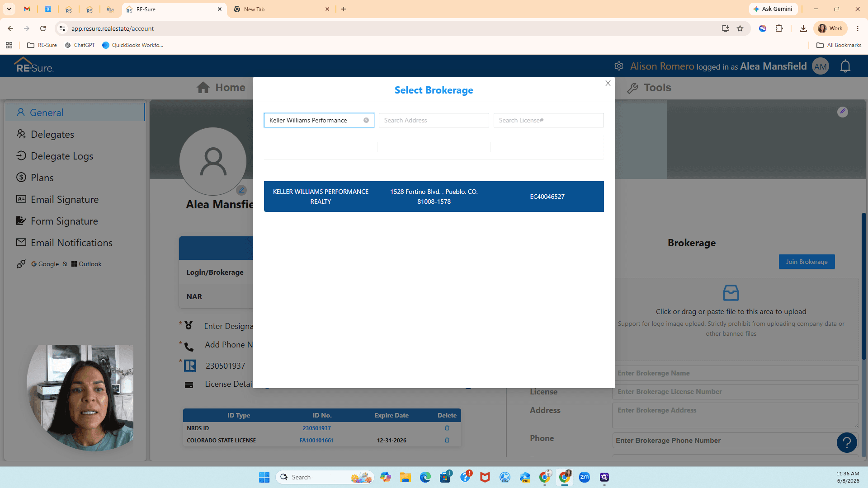Click the taskbar Search box
This screenshot has height=488, width=868.
coord(325,477)
